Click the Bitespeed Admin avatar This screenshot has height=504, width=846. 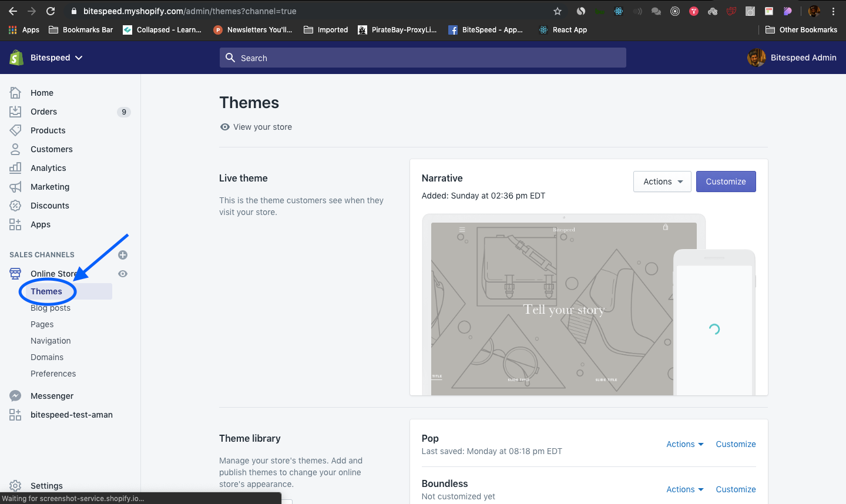tap(756, 58)
